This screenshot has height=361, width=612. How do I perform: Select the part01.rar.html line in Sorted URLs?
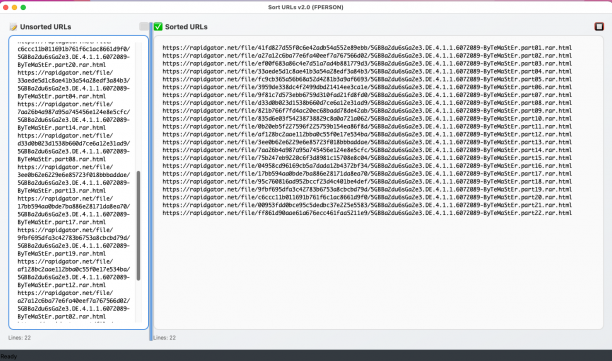367,48
